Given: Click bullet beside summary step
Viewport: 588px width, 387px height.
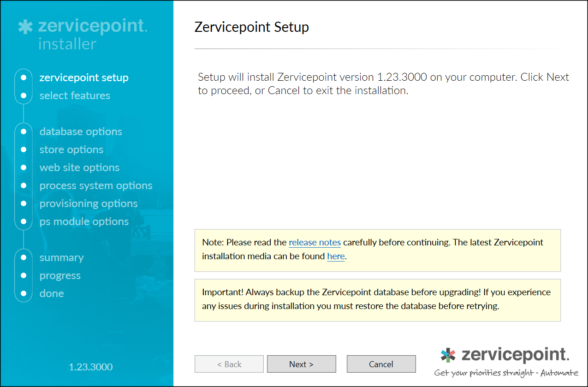Looking at the screenshot, I should (24, 257).
